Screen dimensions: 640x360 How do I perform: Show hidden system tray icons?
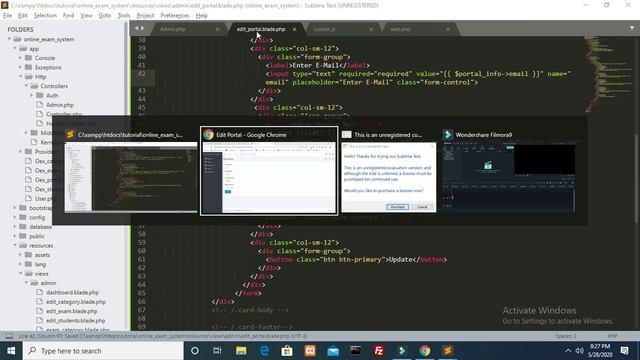coord(568,351)
